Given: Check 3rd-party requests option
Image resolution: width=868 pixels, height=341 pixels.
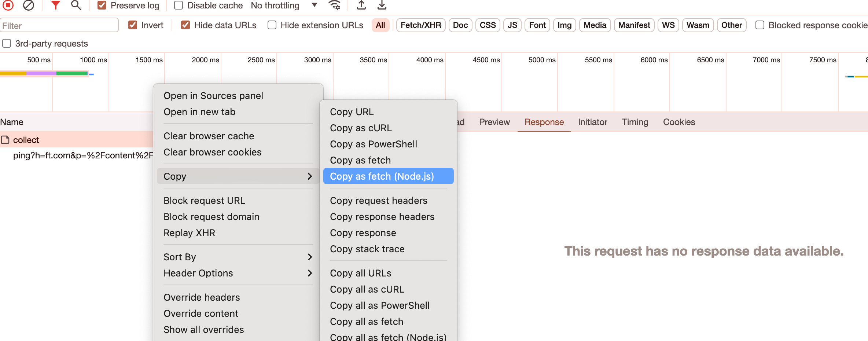Looking at the screenshot, I should tap(7, 44).
